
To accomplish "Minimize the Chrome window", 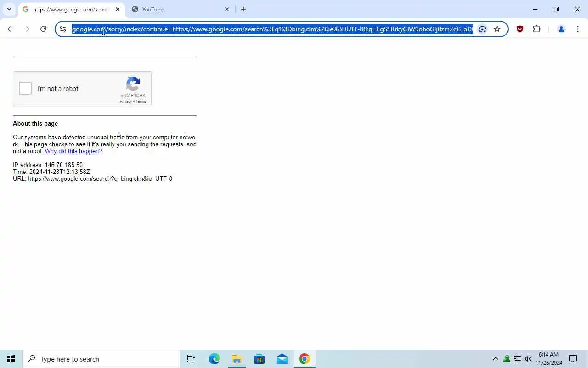I will click(x=535, y=9).
